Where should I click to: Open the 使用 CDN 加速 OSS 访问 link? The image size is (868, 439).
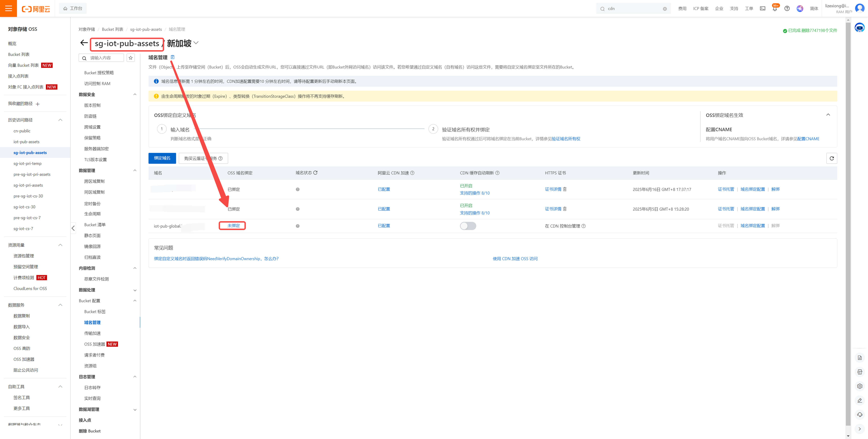point(515,259)
